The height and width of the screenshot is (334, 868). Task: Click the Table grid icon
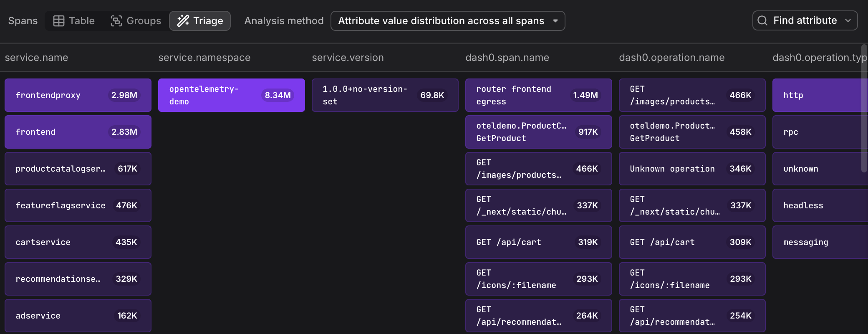click(59, 21)
